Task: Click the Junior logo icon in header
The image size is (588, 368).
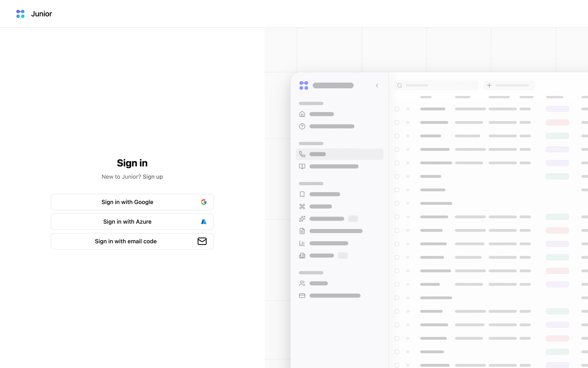Action: [20, 14]
